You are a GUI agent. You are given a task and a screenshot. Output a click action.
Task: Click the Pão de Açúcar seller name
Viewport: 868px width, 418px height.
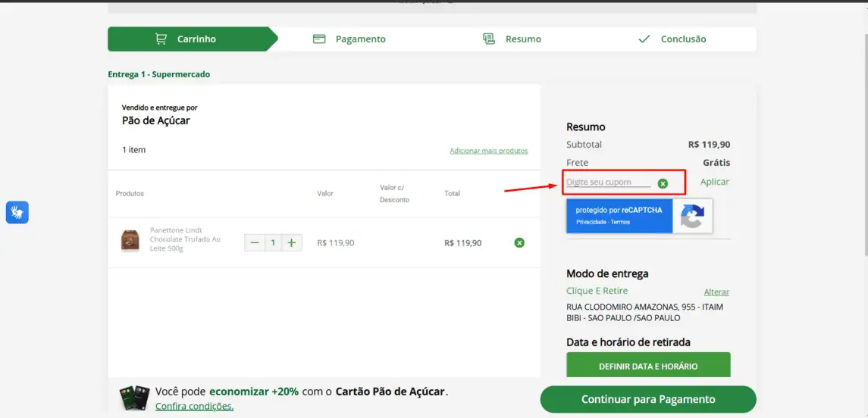tap(156, 120)
